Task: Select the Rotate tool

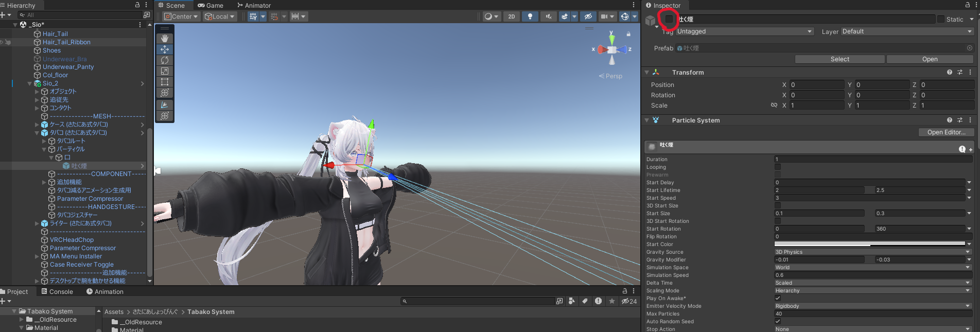Action: tap(165, 60)
